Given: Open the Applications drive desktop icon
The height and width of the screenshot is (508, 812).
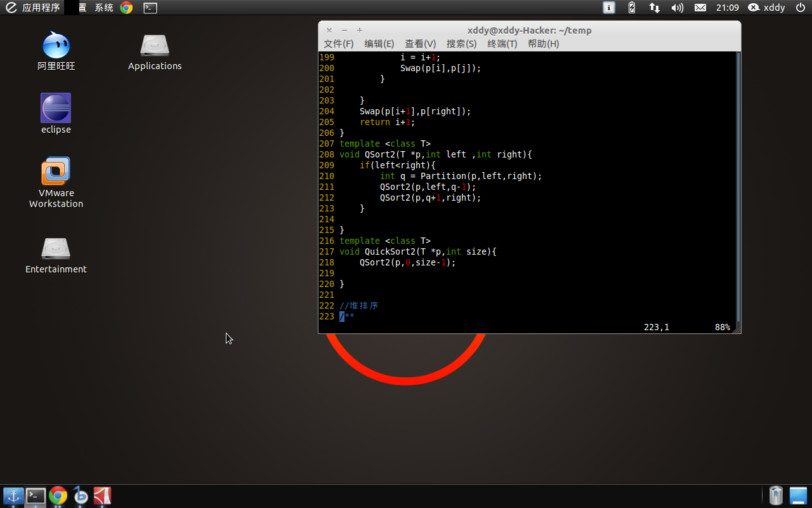Looking at the screenshot, I should [x=155, y=51].
